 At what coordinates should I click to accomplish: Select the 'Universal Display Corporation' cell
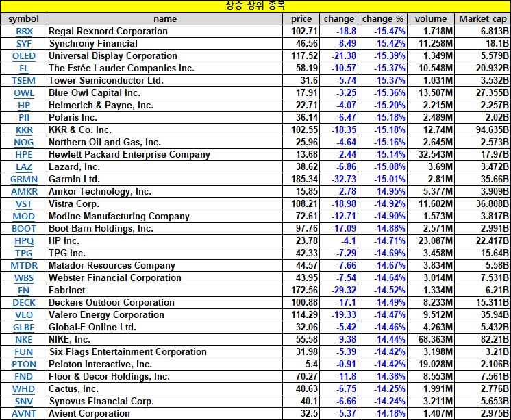(165, 56)
